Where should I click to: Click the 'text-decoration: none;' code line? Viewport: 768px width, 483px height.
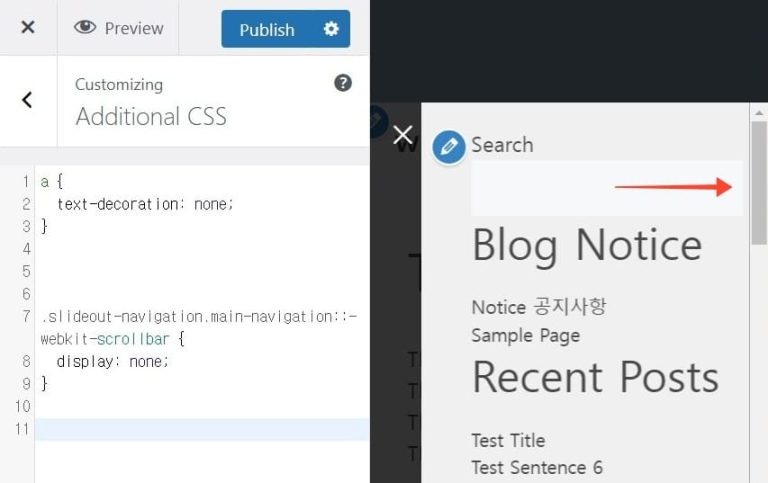coord(145,203)
